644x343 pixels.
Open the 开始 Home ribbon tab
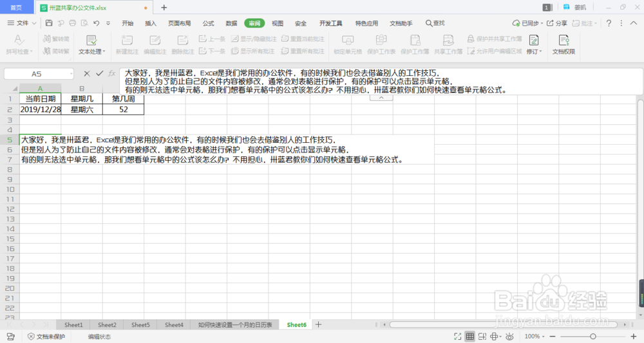(x=128, y=23)
